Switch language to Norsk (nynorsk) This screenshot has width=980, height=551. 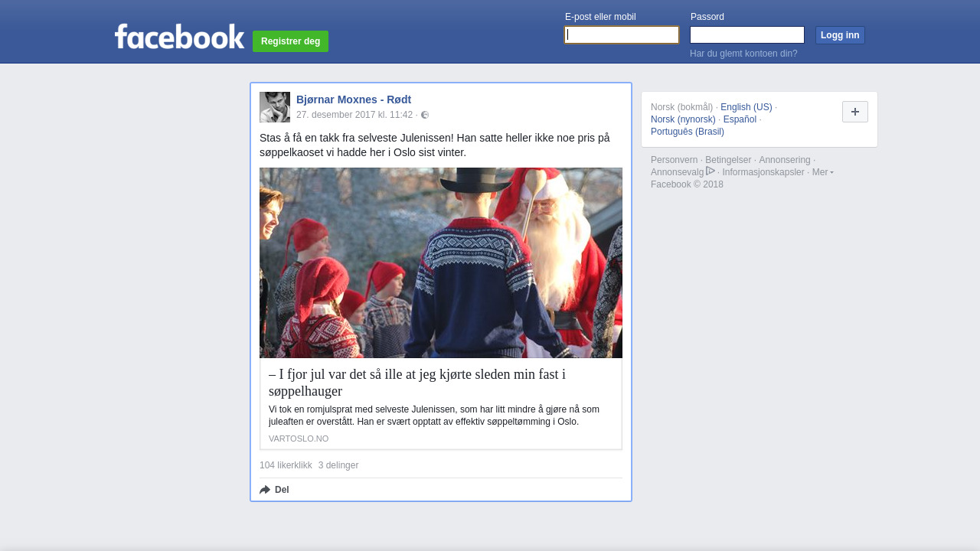point(683,119)
